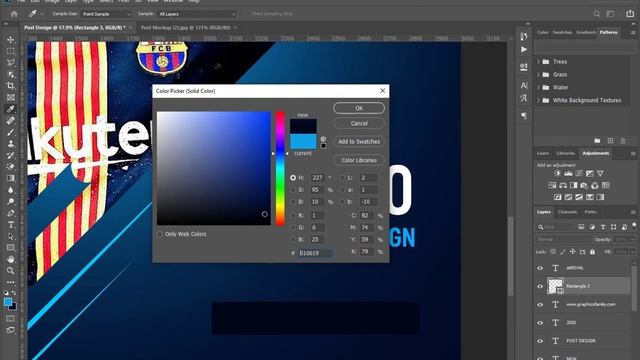Select the Move tool

11,40
